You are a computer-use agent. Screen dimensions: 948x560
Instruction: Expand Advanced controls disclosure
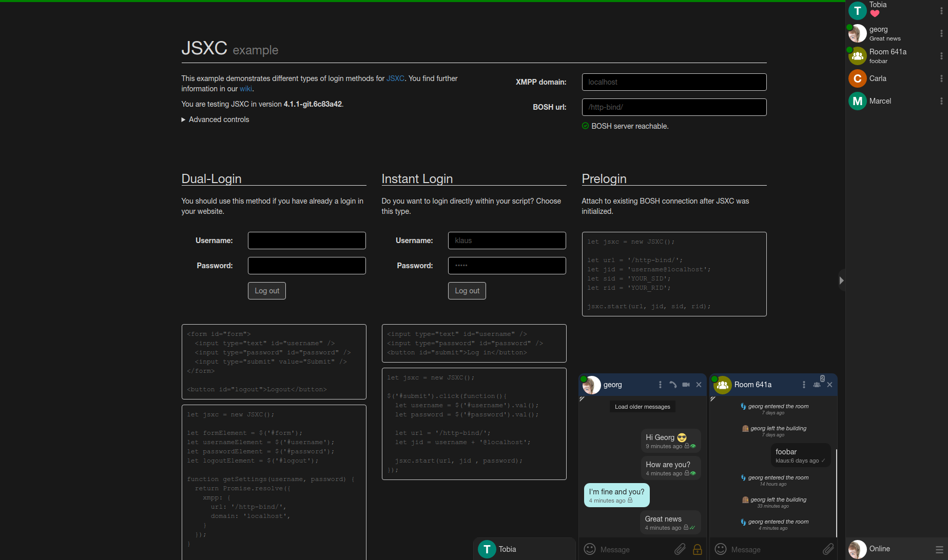pyautogui.click(x=215, y=119)
